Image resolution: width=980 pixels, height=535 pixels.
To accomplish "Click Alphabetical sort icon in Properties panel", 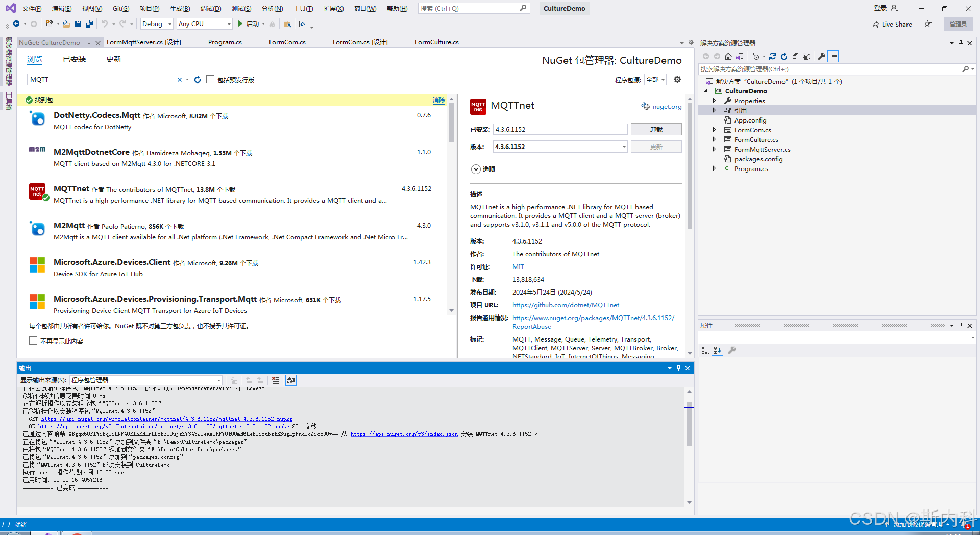I will (717, 350).
